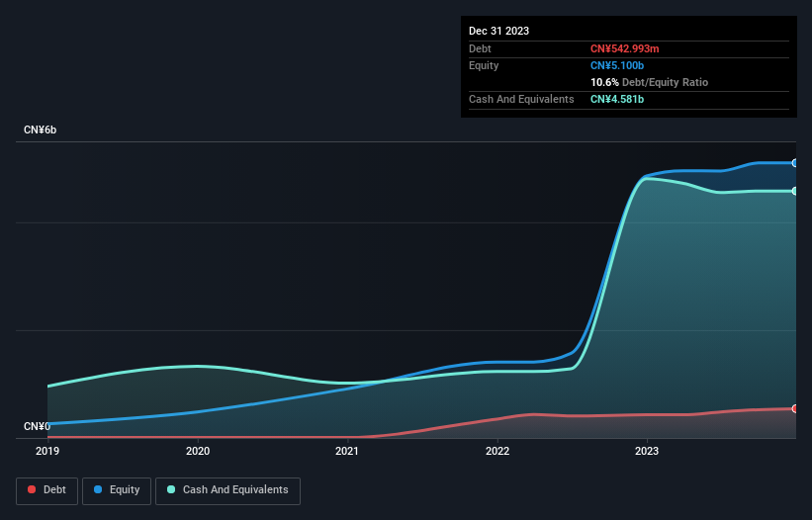Click the 10.6% Debt/Equity Ratio text
The width and height of the screenshot is (812, 520).
click(649, 82)
